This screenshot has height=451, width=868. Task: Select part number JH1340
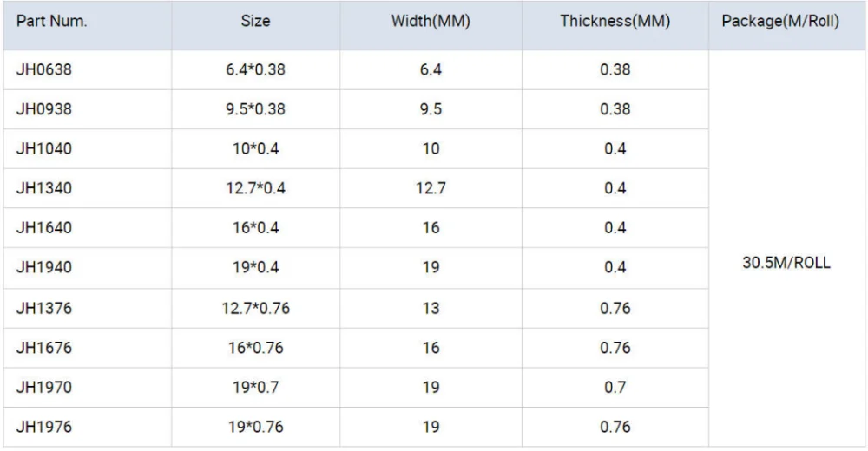pos(43,188)
